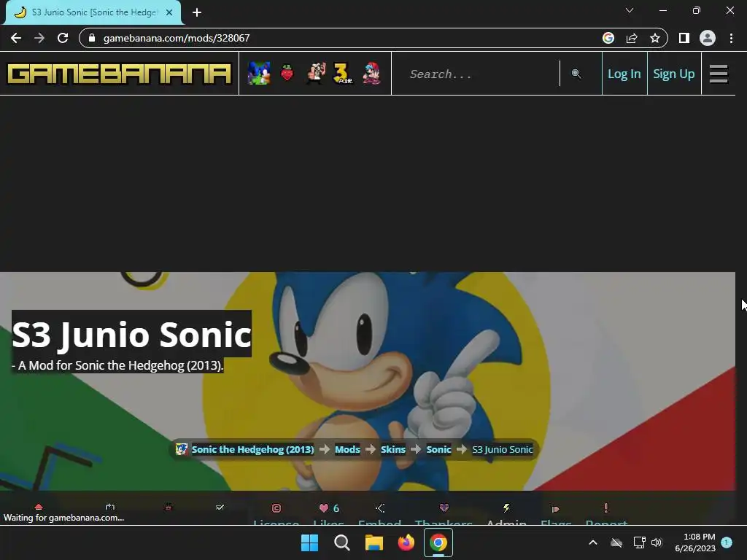747x560 pixels.
Task: Open the Report exclamation tab
Action: [x=606, y=508]
